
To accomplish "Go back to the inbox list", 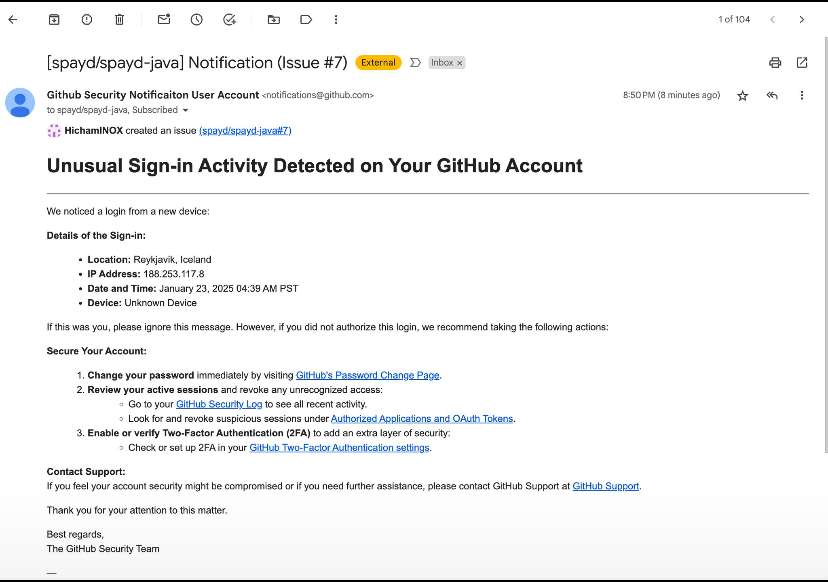I will tap(13, 19).
